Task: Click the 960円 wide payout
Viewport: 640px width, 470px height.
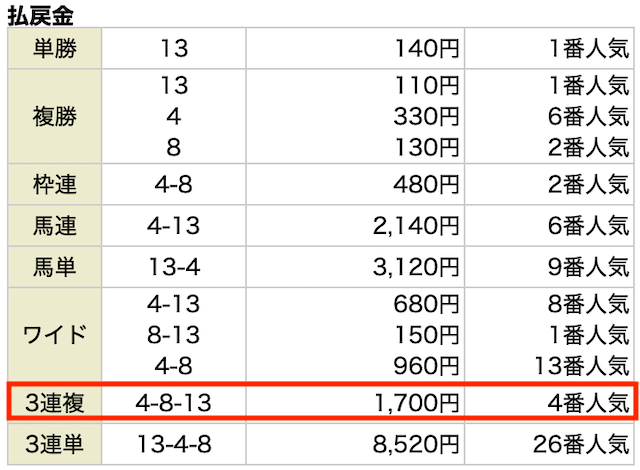Action: pos(427,366)
